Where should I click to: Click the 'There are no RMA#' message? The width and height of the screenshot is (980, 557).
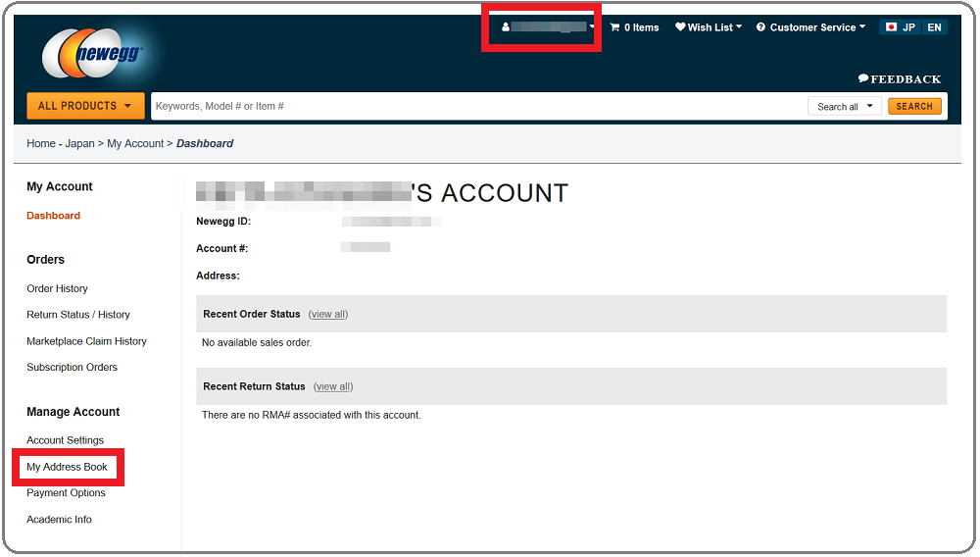click(312, 415)
